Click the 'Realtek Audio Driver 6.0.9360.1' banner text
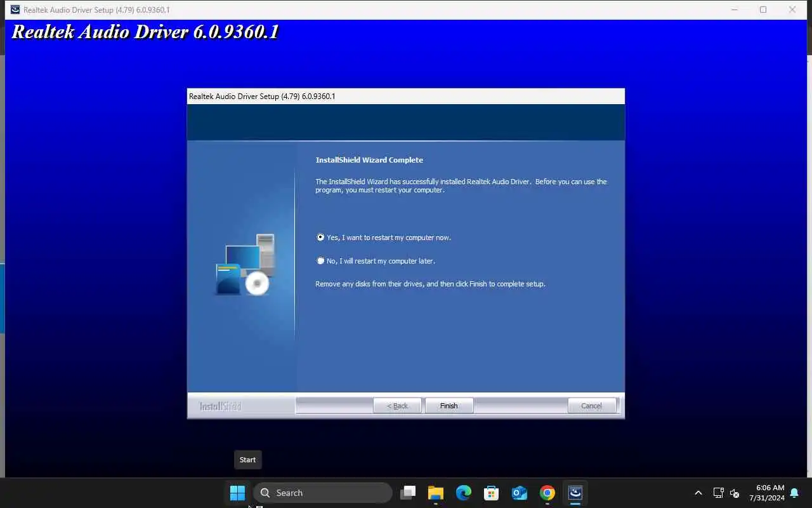Image resolution: width=812 pixels, height=508 pixels. [145, 32]
